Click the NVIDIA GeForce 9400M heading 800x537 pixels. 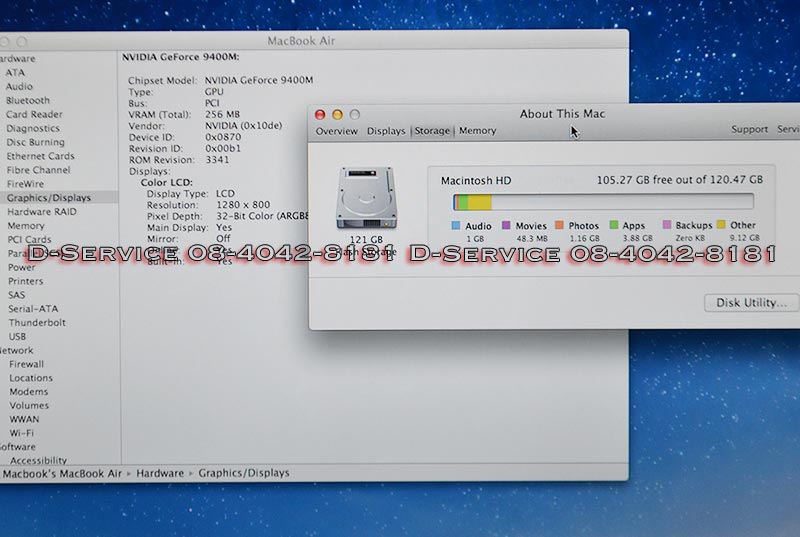180,57
